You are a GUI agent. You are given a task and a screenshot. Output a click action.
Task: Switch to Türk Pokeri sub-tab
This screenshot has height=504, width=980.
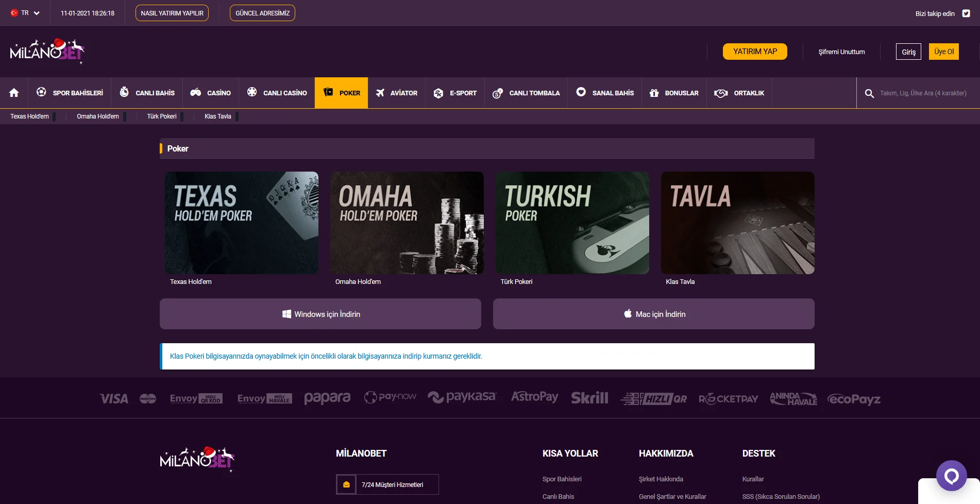(x=162, y=116)
